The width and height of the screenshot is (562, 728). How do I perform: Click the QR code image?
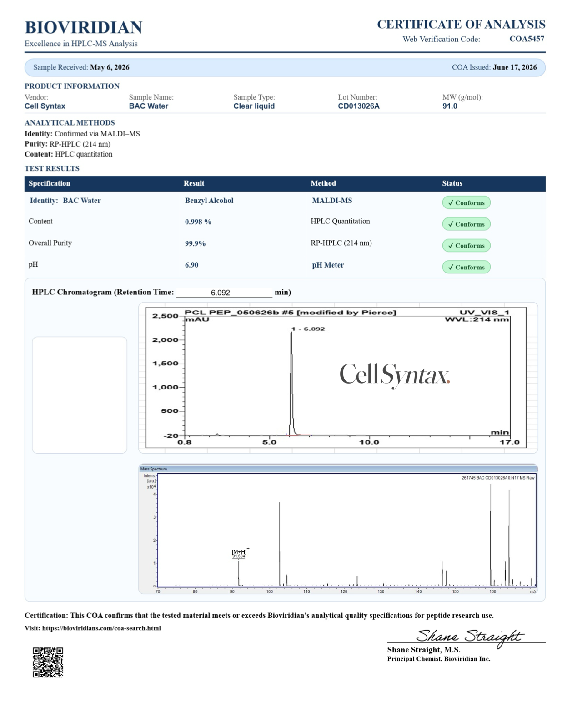pos(48,662)
